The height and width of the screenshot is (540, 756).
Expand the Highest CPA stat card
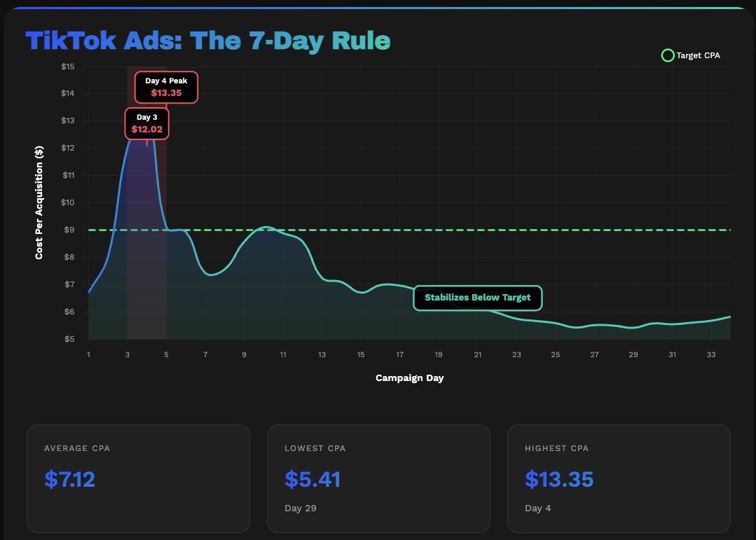619,478
